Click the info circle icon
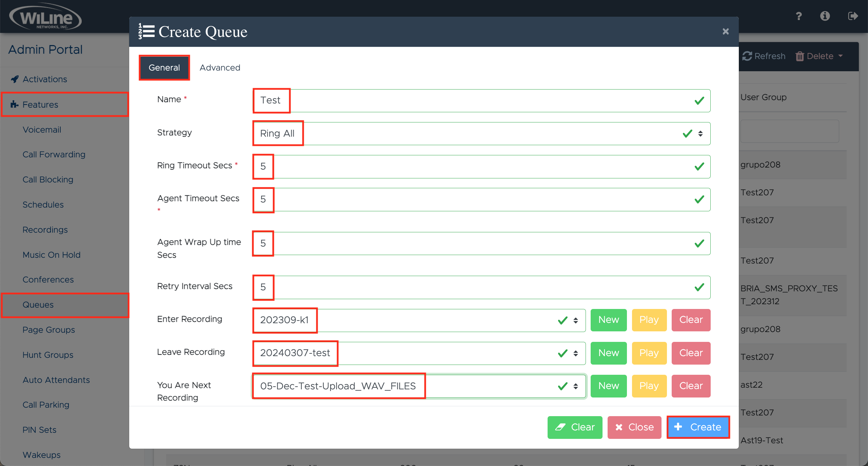 click(x=825, y=16)
